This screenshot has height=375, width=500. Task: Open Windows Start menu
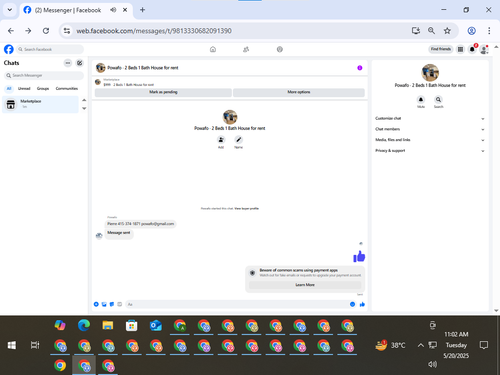tap(12, 345)
